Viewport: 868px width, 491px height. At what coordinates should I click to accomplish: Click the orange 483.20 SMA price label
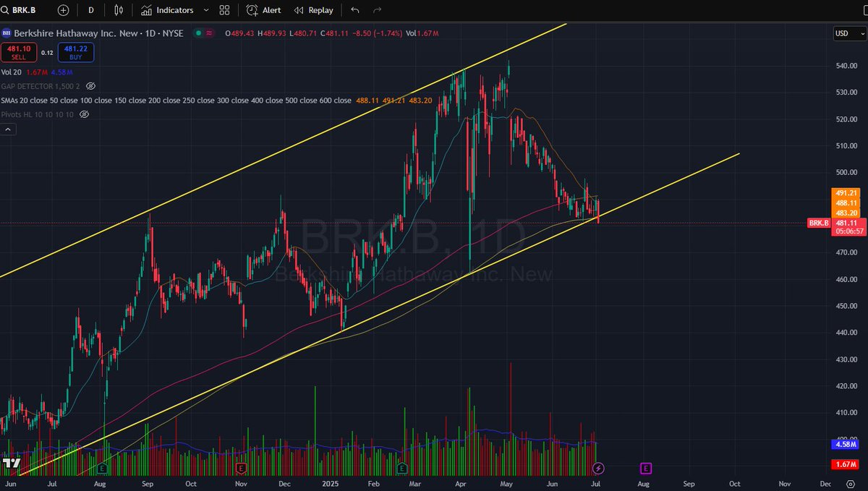[846, 213]
